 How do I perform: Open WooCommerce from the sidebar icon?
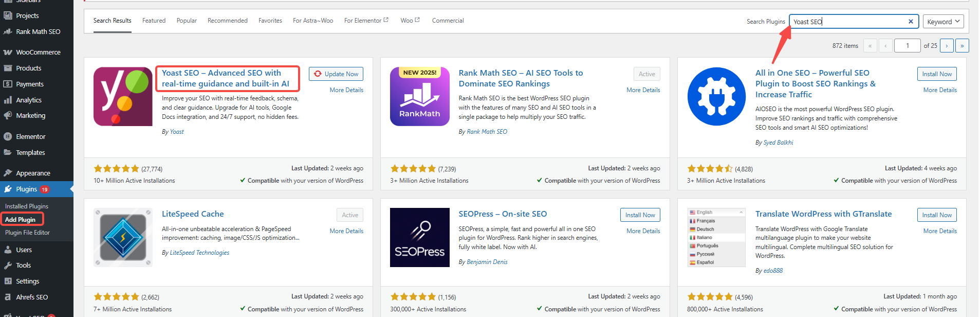(8, 52)
